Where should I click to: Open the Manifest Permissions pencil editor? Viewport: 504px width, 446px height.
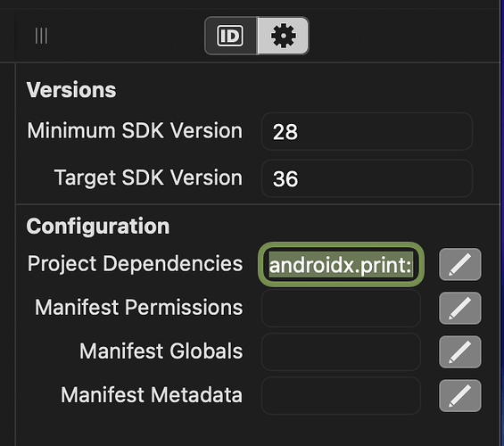coord(460,308)
